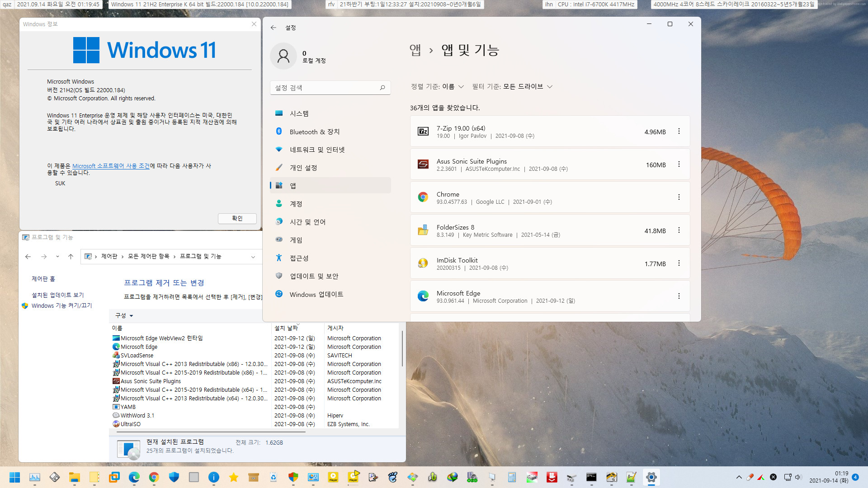Open File Explorer from taskbar

(x=74, y=477)
